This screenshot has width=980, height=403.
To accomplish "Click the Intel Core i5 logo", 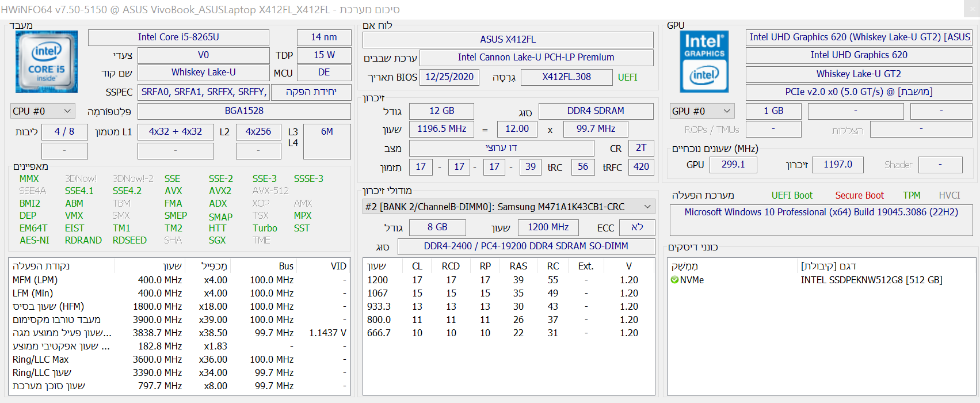I will tap(47, 62).
